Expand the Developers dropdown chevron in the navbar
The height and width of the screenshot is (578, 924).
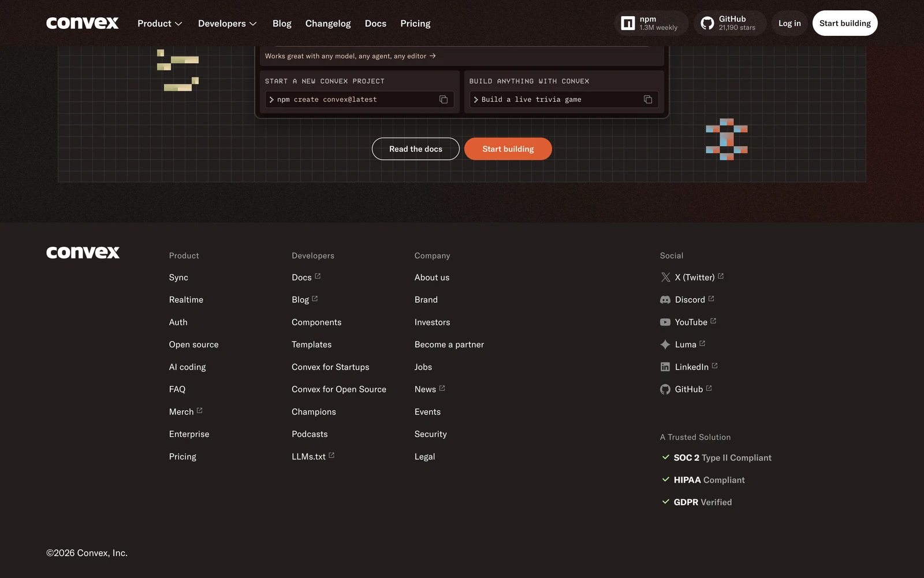pyautogui.click(x=253, y=24)
